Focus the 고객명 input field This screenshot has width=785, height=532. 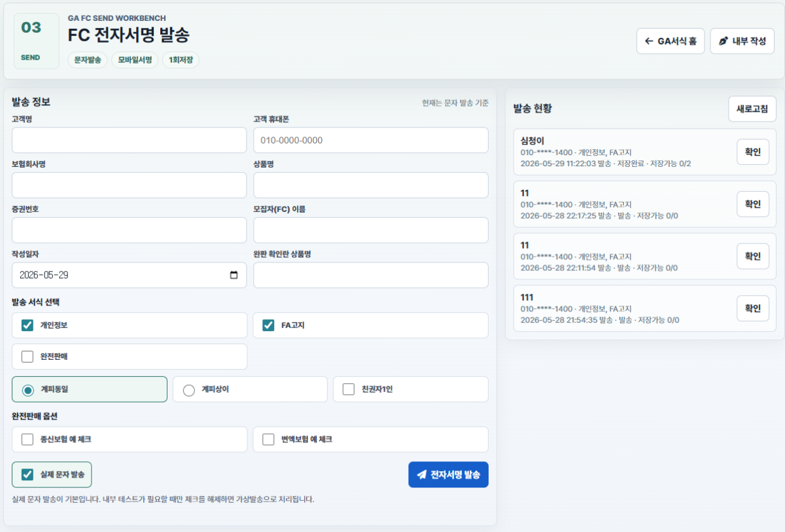130,140
